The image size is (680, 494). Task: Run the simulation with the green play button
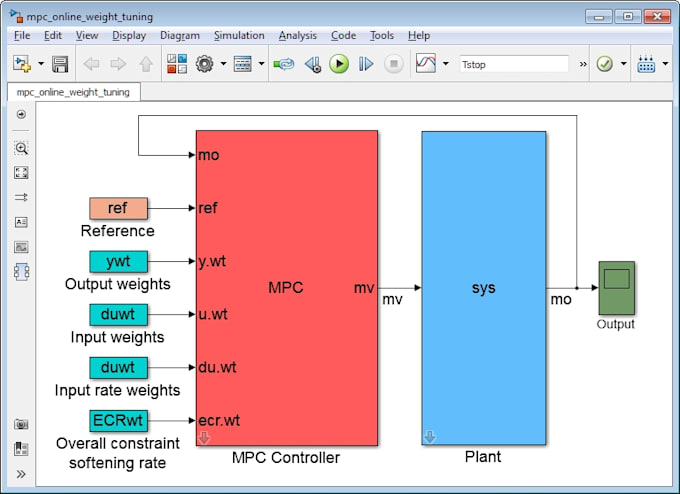tap(339, 64)
